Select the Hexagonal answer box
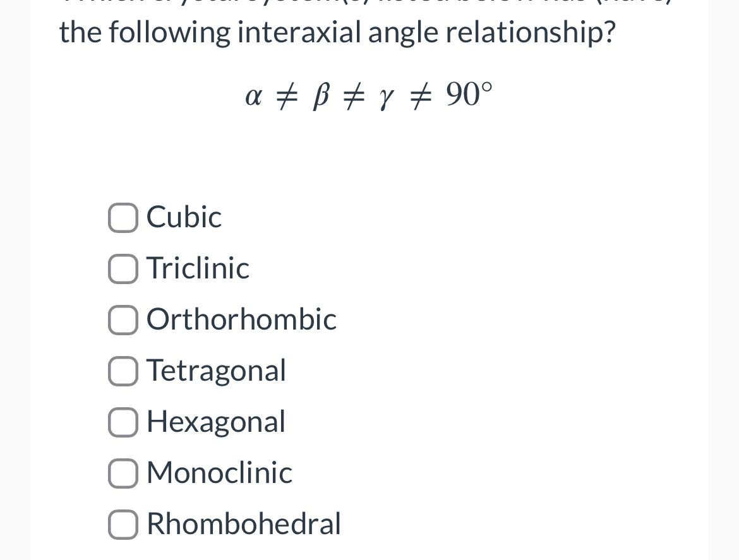 [123, 422]
